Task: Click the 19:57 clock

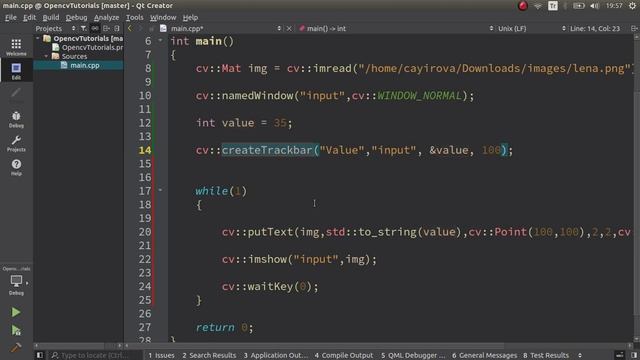Action: coord(614,6)
